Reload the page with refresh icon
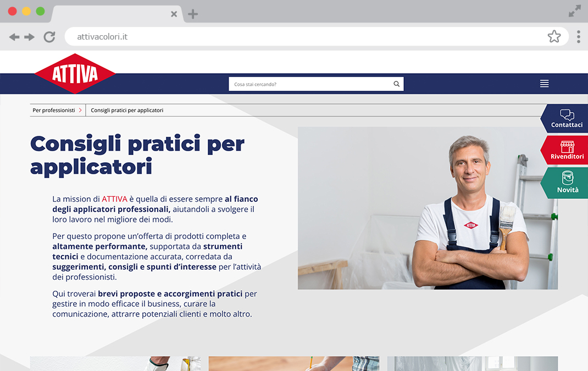This screenshot has width=588, height=371. click(x=49, y=37)
